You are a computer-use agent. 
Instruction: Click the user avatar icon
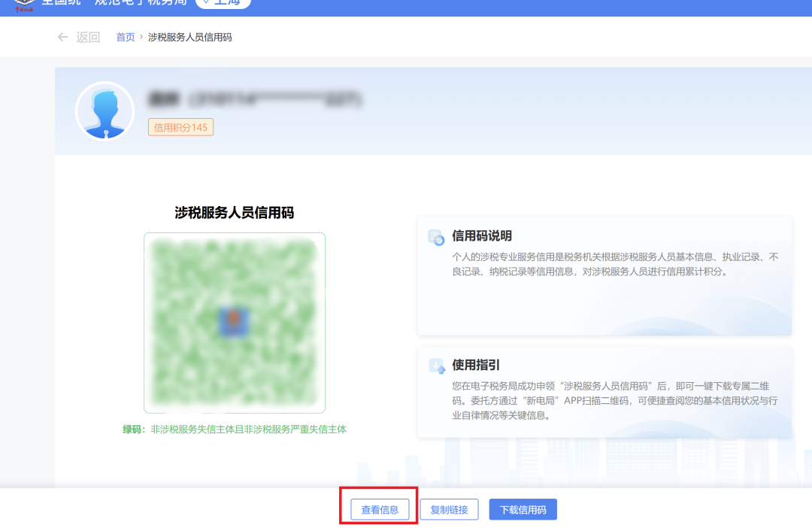(105, 111)
